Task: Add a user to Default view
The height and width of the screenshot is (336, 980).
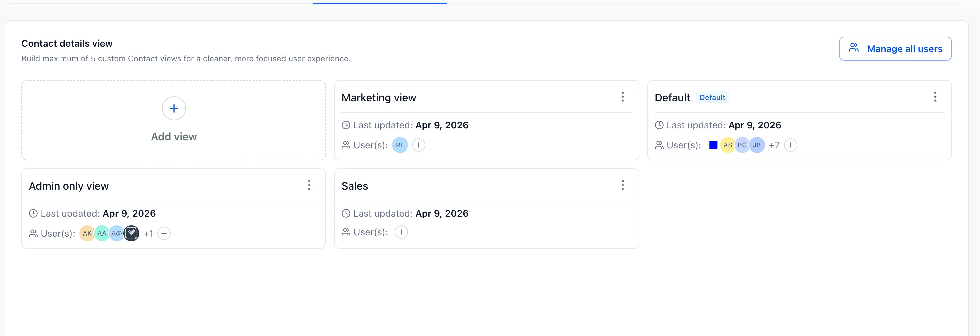Action: (790, 145)
